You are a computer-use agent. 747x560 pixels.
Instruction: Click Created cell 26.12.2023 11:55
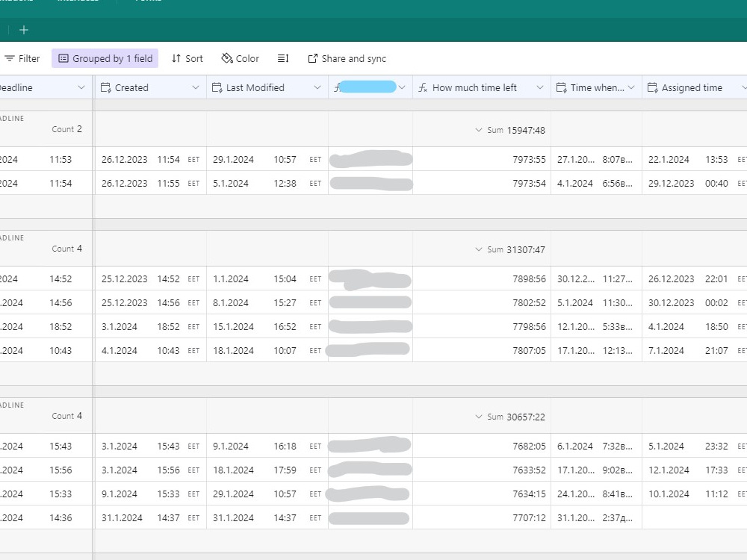click(x=151, y=183)
